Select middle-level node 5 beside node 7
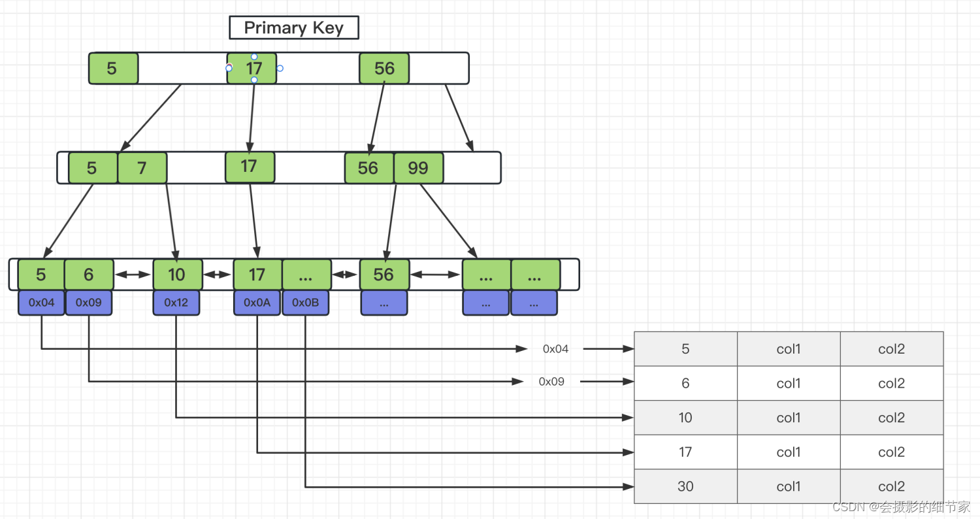 (93, 168)
